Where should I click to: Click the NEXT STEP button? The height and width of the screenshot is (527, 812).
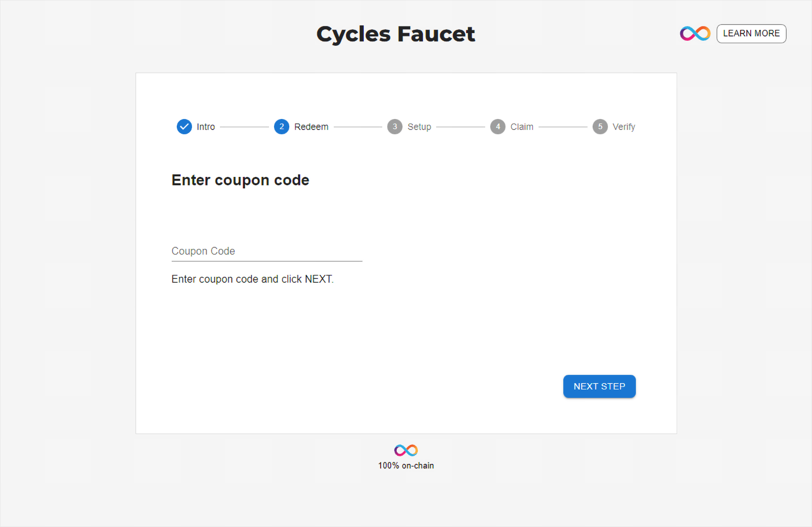pos(600,386)
